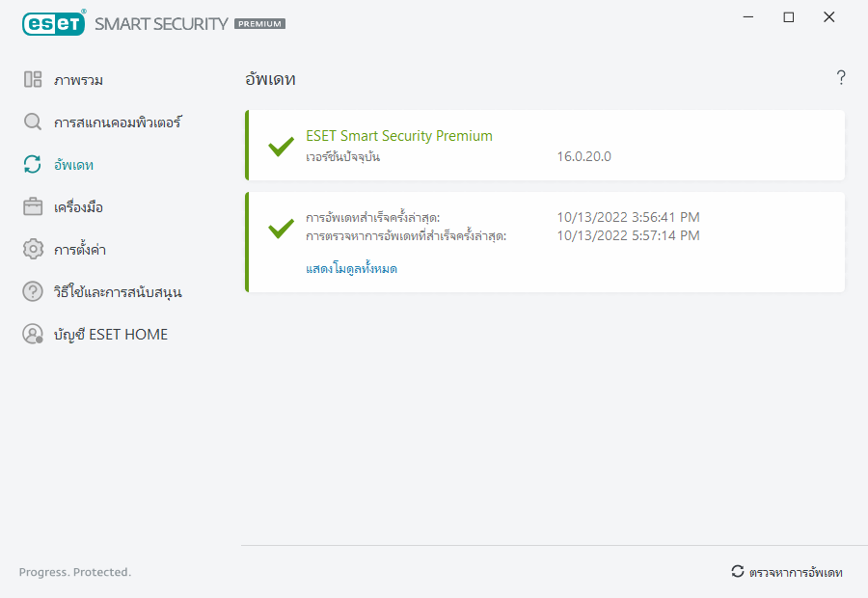
Task: Click the แสดงโมดูลทั้งหมด link
Action: (x=351, y=269)
